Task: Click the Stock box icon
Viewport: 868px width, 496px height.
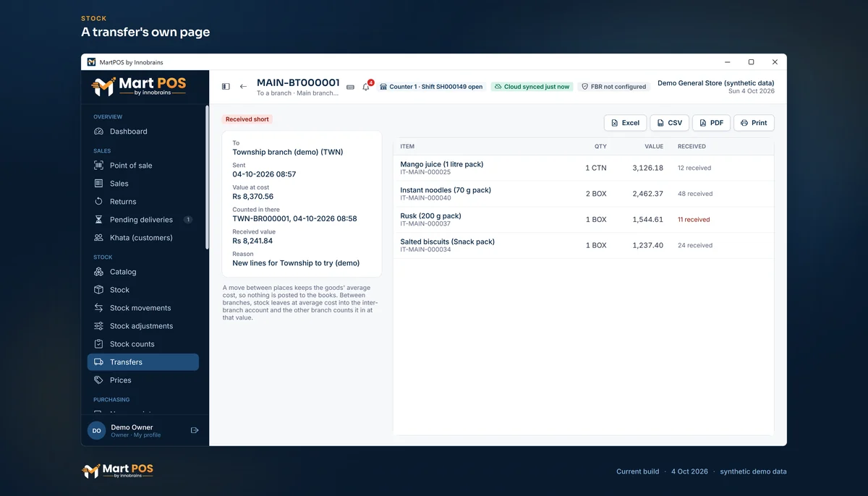Action: 99,290
